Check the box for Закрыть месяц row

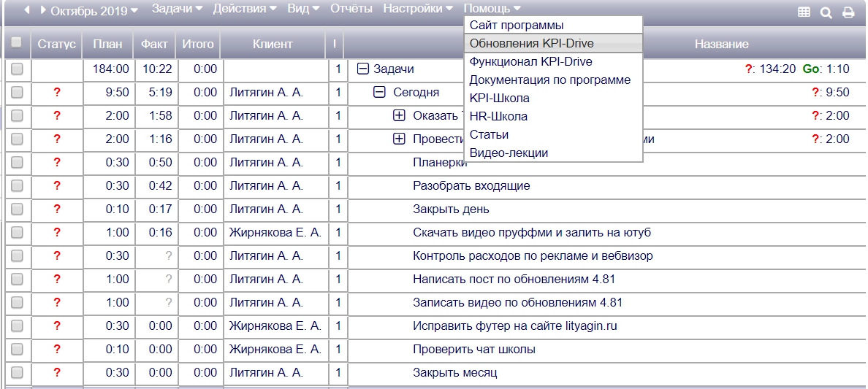17,372
